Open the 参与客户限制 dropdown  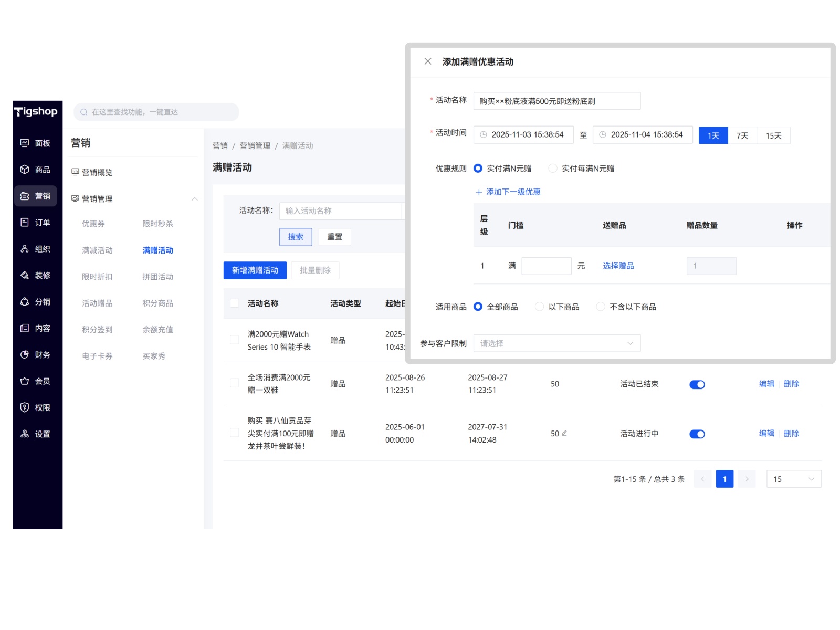coord(556,343)
